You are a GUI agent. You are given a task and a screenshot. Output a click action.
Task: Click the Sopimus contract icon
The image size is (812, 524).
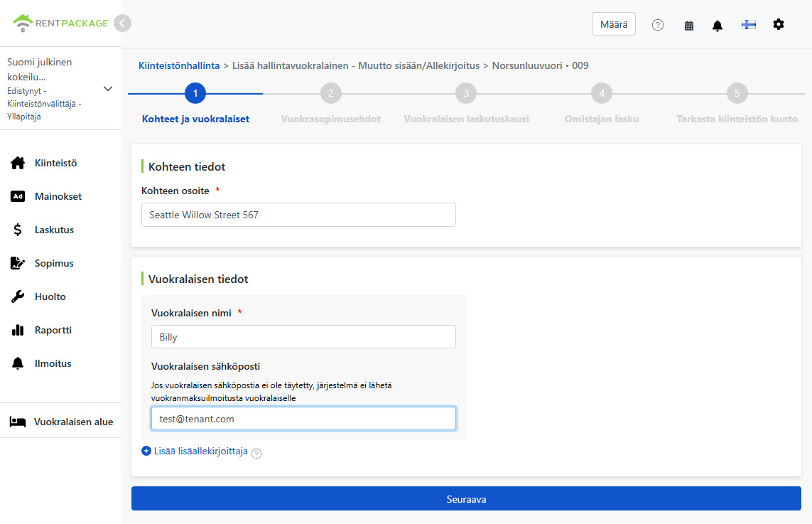tap(18, 263)
